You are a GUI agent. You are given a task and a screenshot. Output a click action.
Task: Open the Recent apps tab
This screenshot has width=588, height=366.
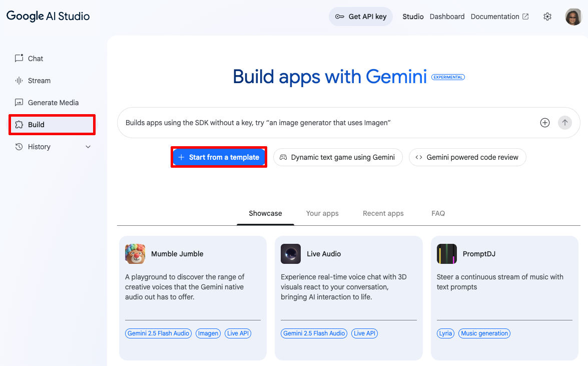pyautogui.click(x=383, y=213)
